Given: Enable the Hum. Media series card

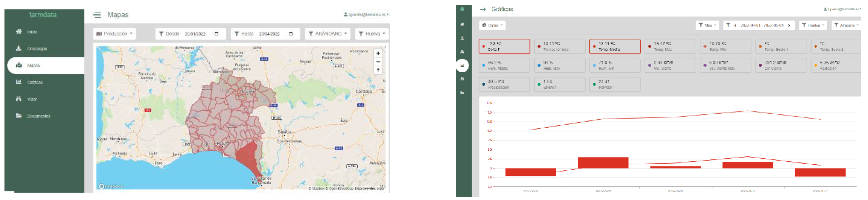Looking at the screenshot, I should pyautogui.click(x=504, y=65).
